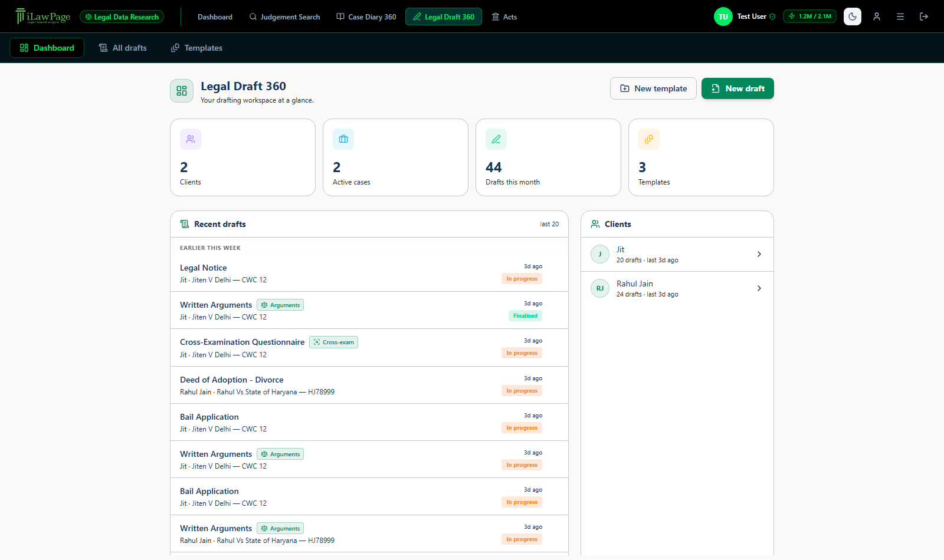The height and width of the screenshot is (560, 944).
Task: Click Finalised status badge
Action: coord(525,316)
